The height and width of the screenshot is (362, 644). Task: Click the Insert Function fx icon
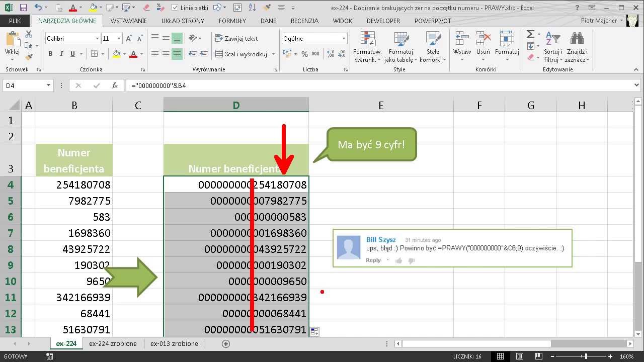tap(115, 85)
